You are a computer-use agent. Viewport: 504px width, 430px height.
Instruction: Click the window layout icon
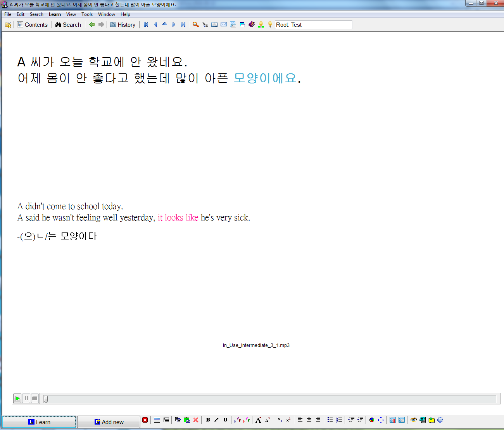point(242,24)
